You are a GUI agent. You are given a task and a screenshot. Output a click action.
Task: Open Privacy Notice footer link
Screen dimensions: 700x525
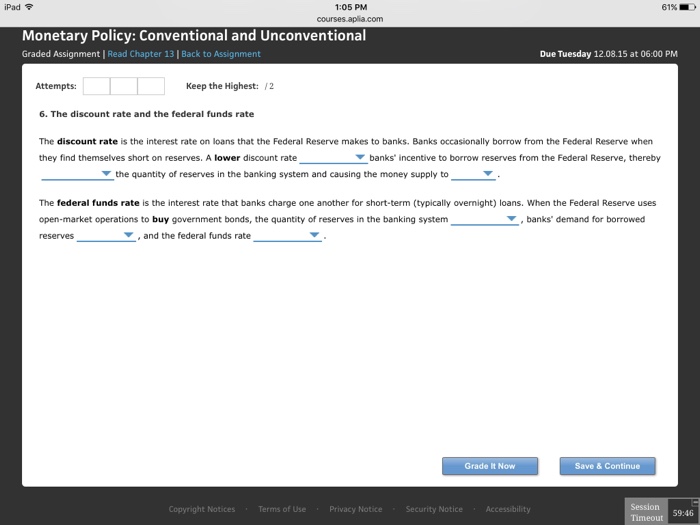(x=356, y=509)
